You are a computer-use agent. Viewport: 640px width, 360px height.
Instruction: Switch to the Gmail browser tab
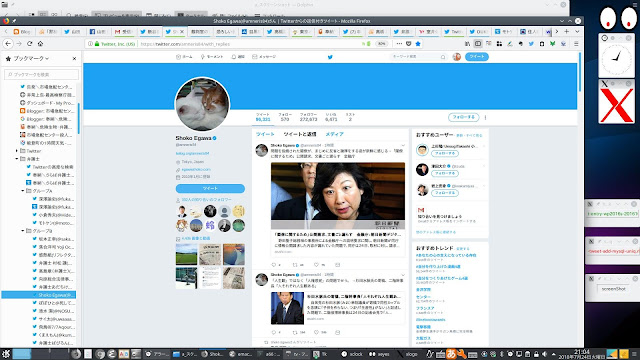pyautogui.click(x=123, y=31)
